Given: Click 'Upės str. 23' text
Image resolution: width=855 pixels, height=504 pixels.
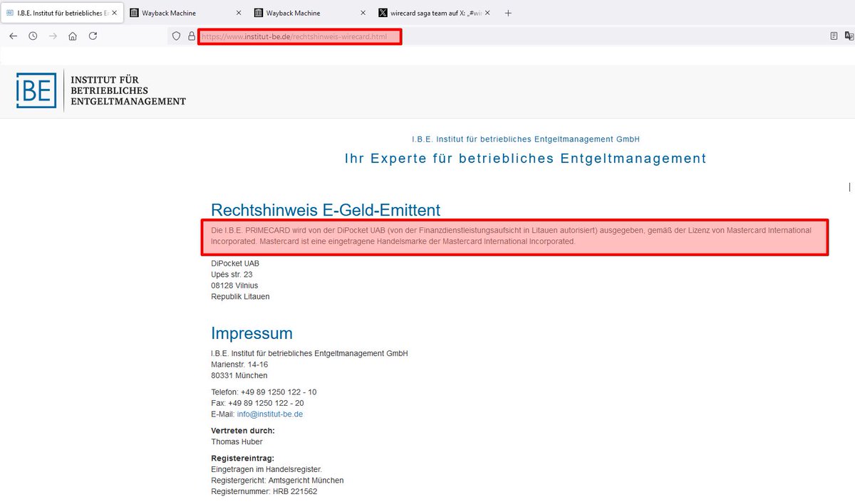Looking at the screenshot, I should [x=232, y=274].
